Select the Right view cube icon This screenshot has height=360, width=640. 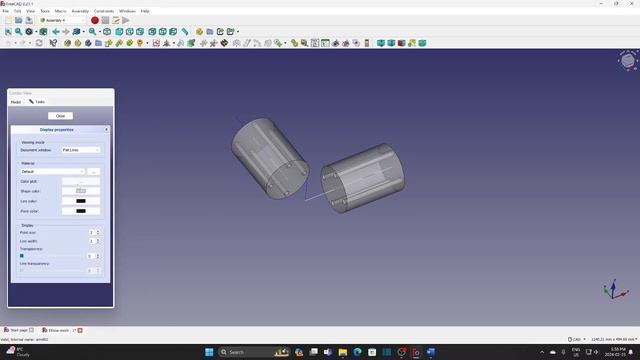tap(140, 31)
